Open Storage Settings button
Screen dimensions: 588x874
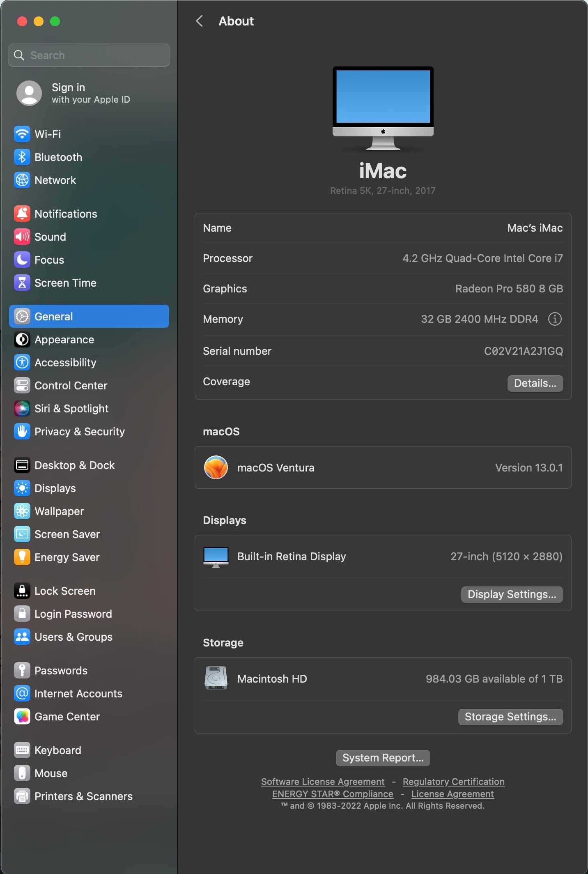(510, 717)
